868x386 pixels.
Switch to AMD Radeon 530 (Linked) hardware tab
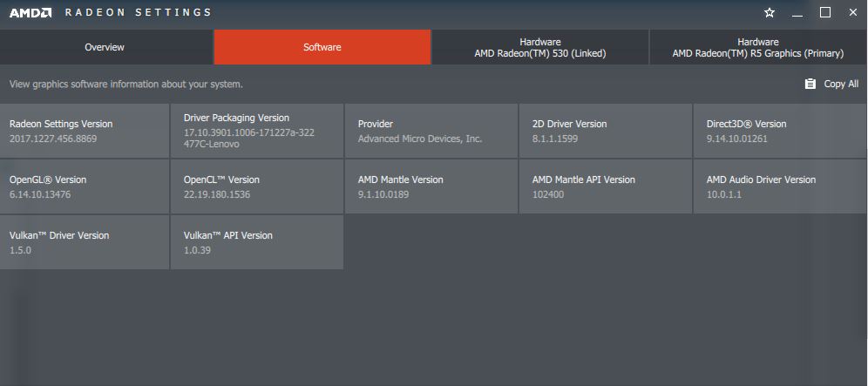tap(539, 47)
